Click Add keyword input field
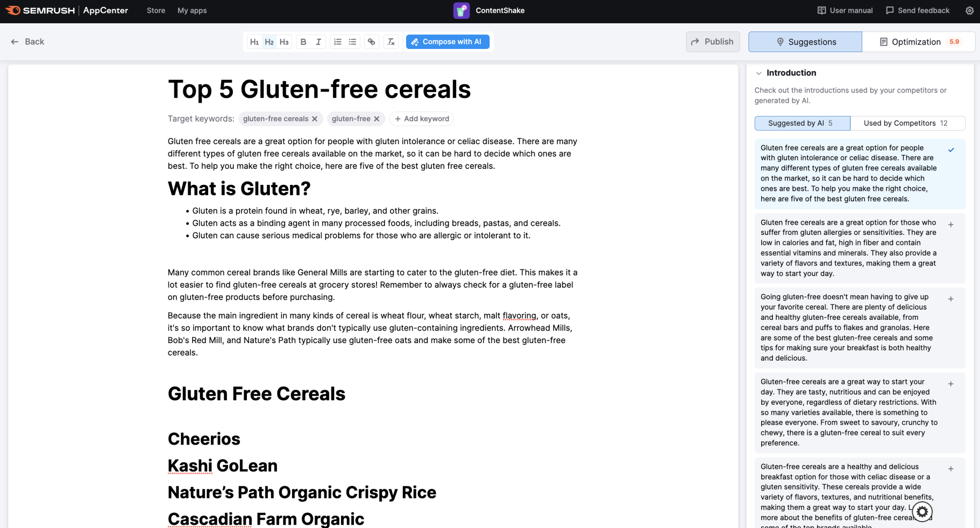 pyautogui.click(x=422, y=118)
